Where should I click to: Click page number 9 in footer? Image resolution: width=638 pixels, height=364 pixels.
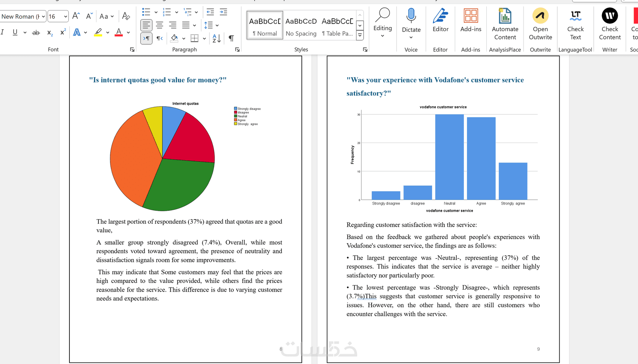coord(538,349)
